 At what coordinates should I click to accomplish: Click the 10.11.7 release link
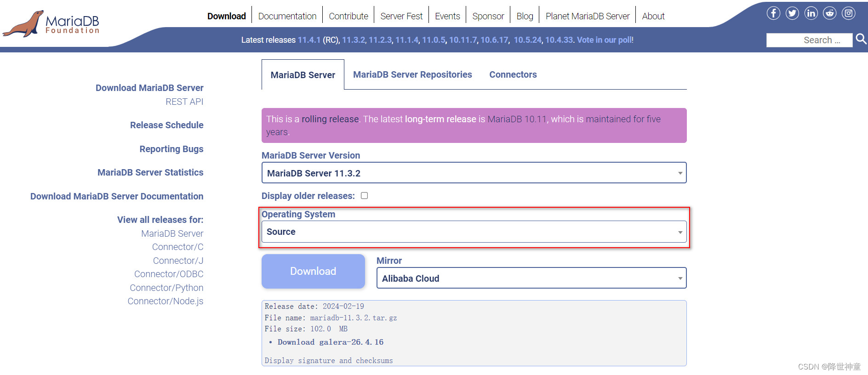(463, 40)
